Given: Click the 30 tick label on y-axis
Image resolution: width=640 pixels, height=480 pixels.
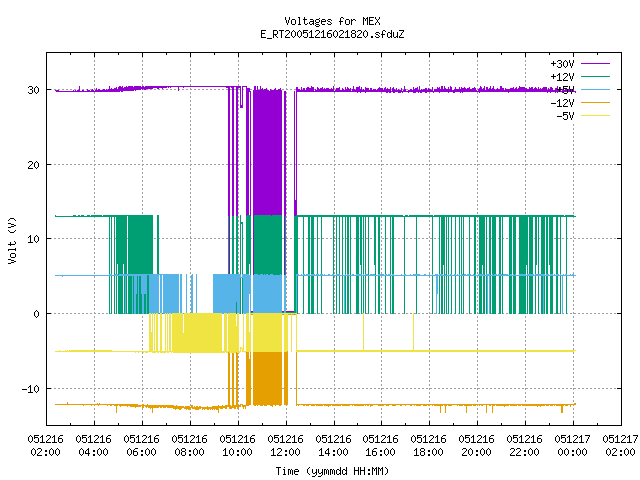Looking at the screenshot, I should click(33, 90).
